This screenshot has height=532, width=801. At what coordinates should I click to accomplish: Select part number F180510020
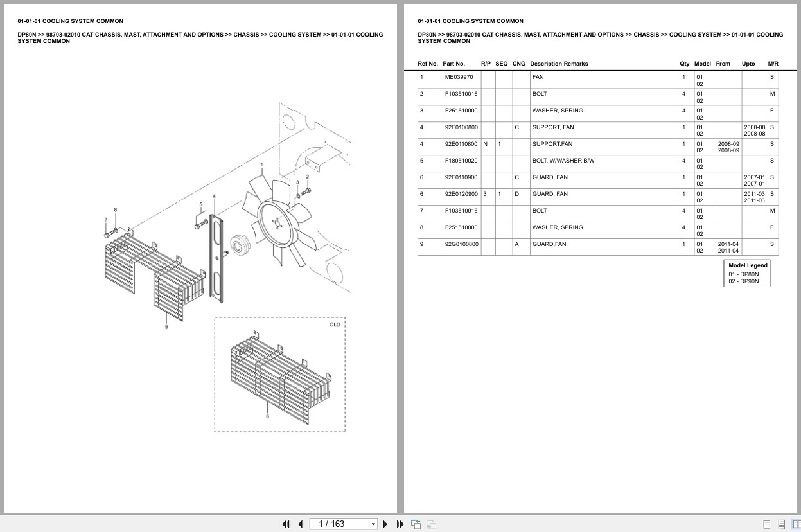pos(461,161)
